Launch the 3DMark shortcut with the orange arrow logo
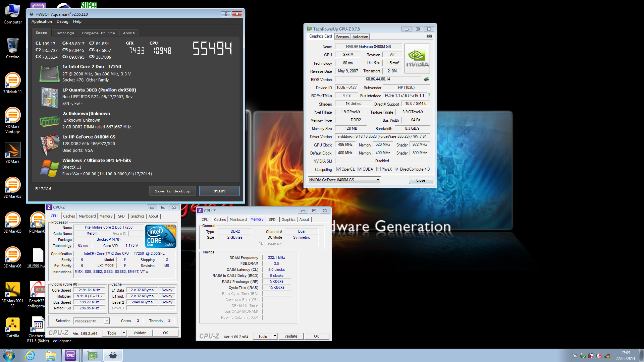The image size is (644, 362). coord(13,153)
